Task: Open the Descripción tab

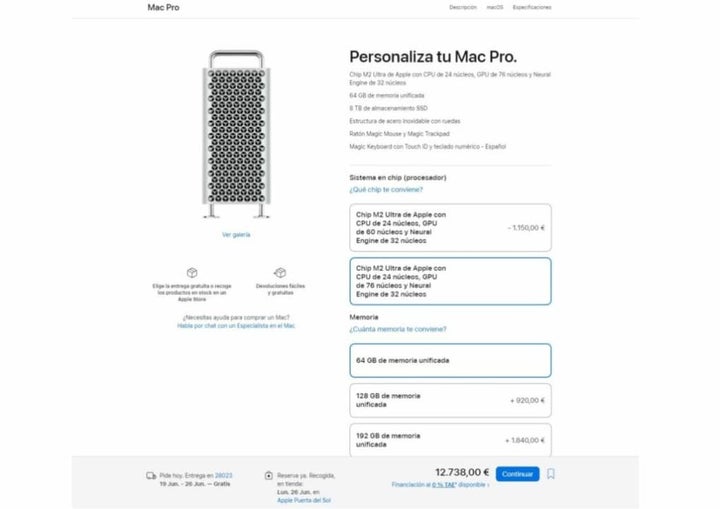Action: [x=463, y=7]
